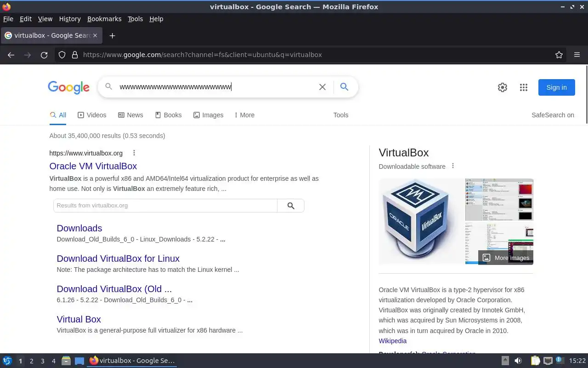Screen dimensions: 588x368
Task: Click the Firefox taskbar window button
Action: [132, 361]
